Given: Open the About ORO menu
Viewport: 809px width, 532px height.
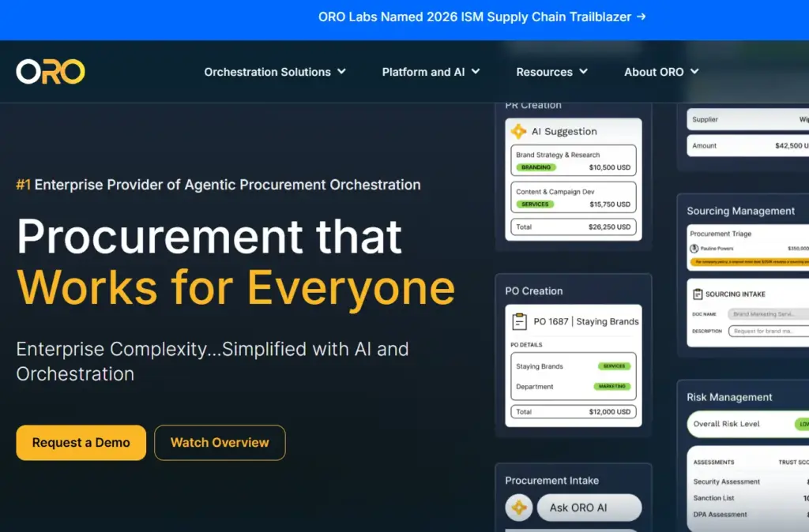Looking at the screenshot, I should (653, 72).
